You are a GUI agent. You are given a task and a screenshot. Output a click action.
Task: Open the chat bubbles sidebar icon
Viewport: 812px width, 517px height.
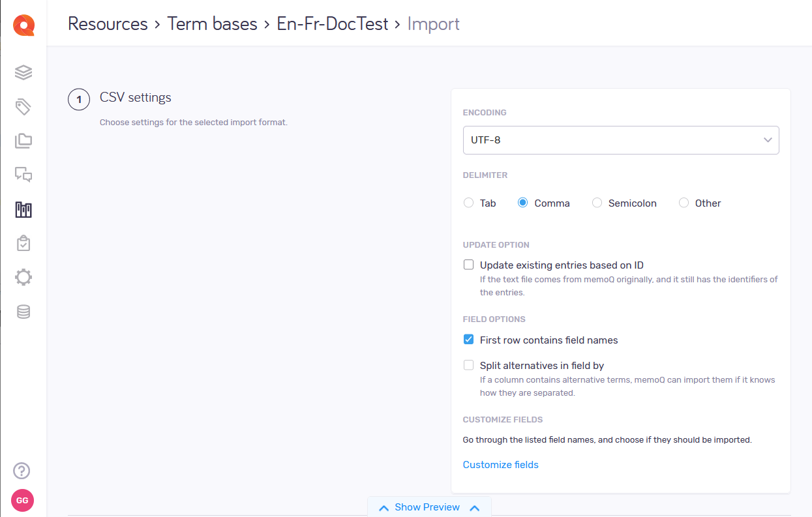(x=23, y=175)
